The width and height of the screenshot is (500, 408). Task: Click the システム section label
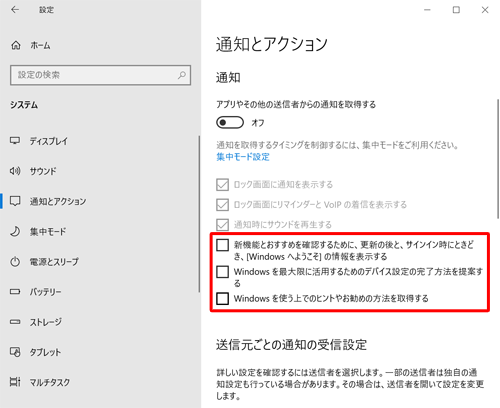pyautogui.click(x=24, y=105)
